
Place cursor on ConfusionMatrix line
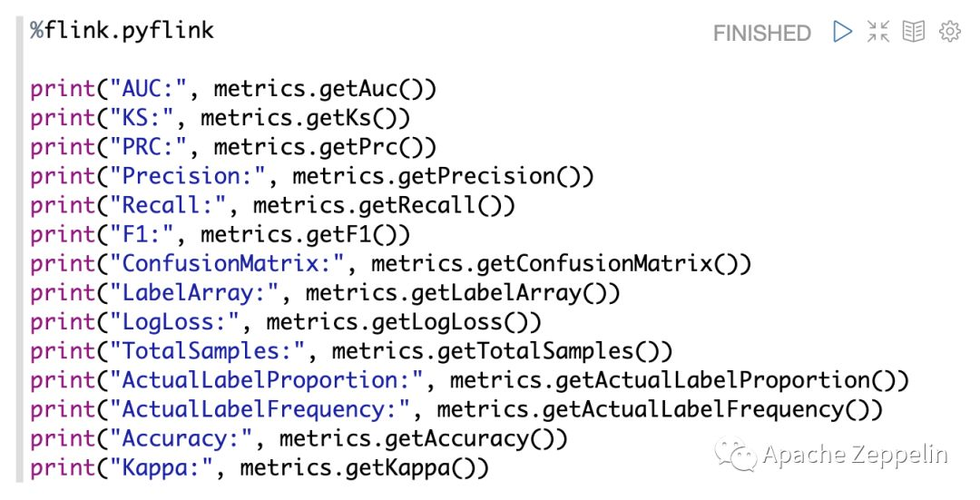390,264
